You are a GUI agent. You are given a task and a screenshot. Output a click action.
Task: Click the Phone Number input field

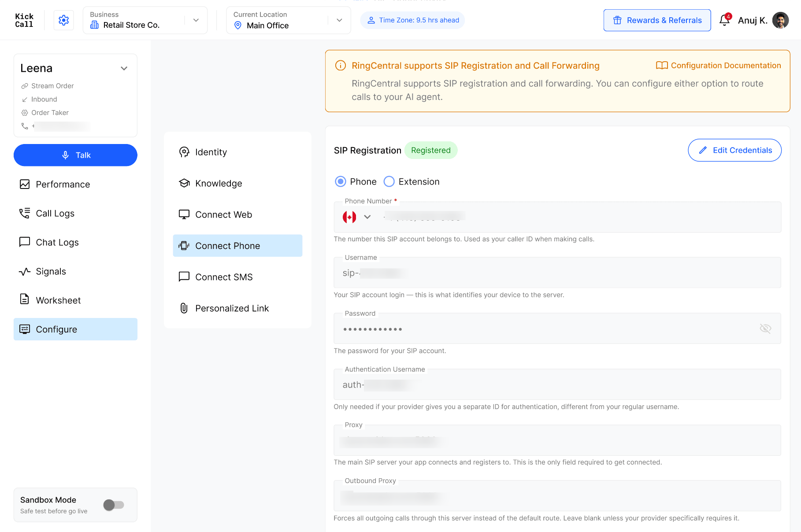click(x=557, y=217)
